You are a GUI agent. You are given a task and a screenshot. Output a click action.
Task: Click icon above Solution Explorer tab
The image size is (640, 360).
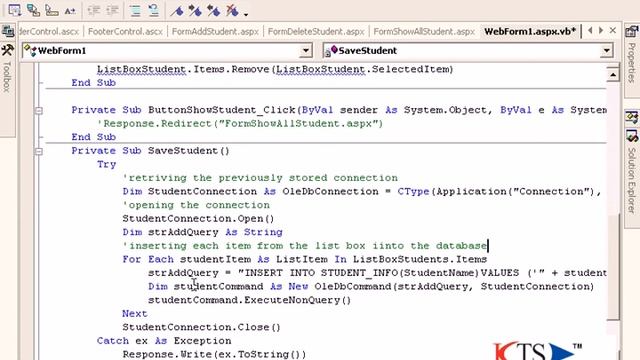[631, 117]
